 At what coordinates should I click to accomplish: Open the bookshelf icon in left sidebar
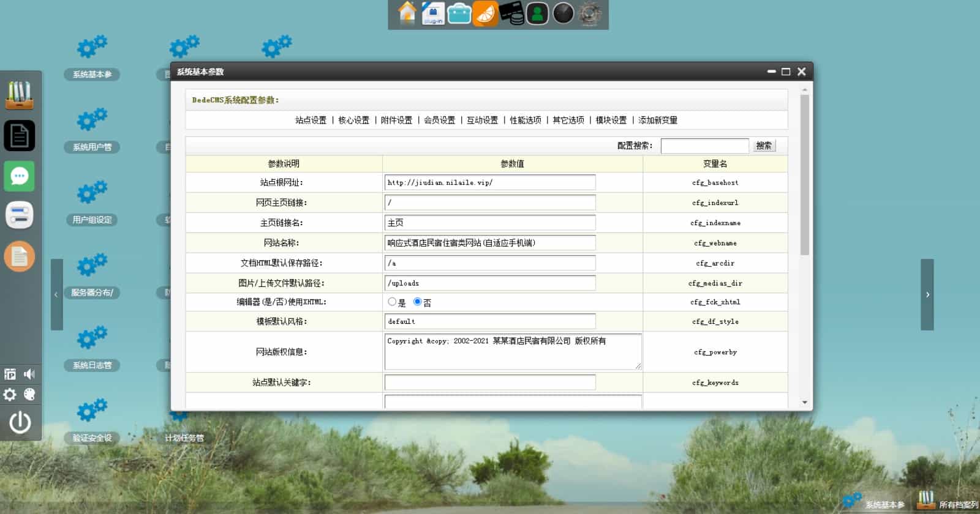click(20, 95)
